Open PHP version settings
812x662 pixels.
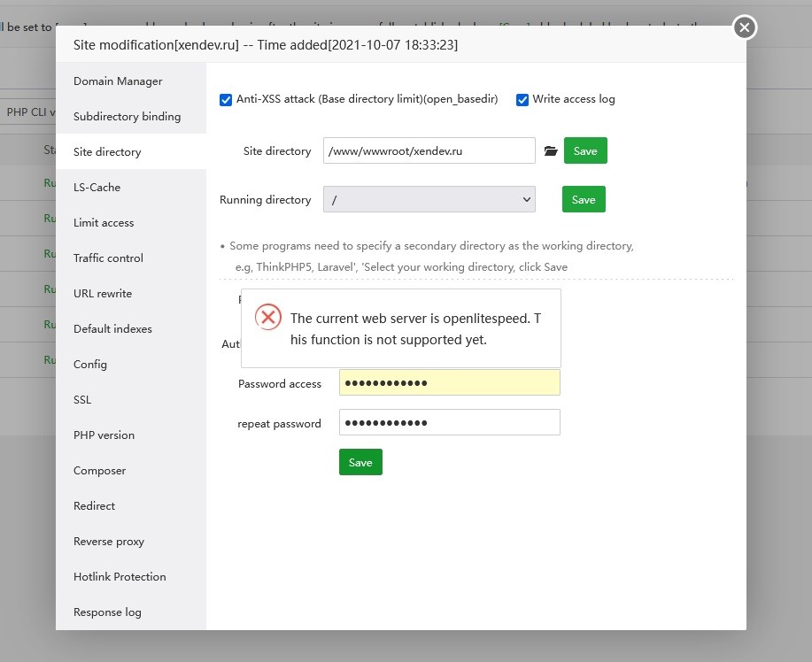[131, 435]
